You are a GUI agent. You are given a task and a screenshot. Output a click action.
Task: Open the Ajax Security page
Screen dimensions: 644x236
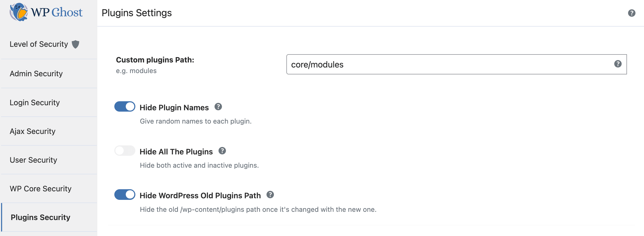pos(33,131)
